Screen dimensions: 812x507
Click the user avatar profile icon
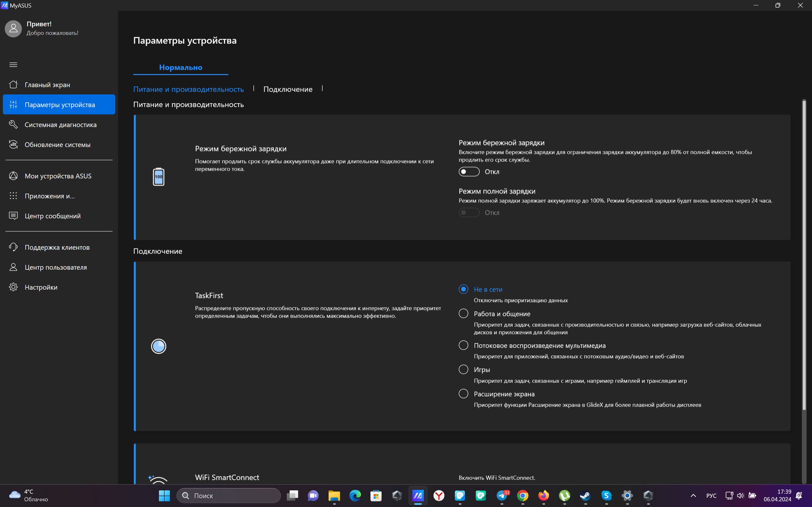click(x=13, y=29)
